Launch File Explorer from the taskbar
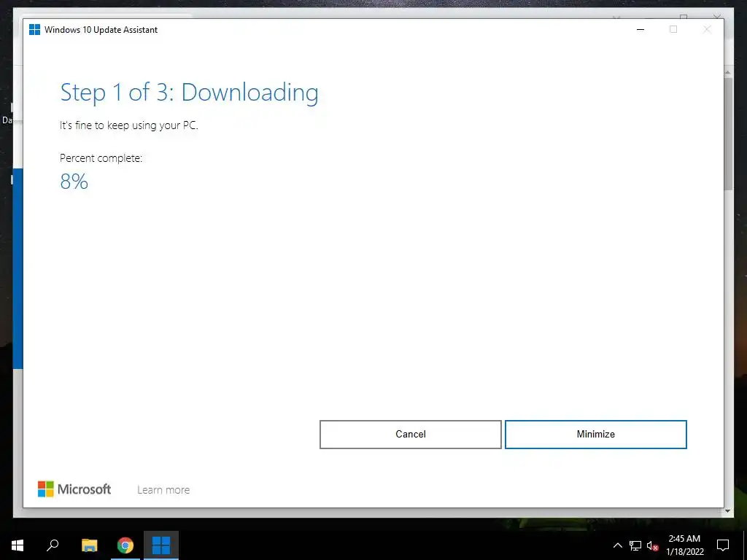The image size is (747, 560). point(90,545)
